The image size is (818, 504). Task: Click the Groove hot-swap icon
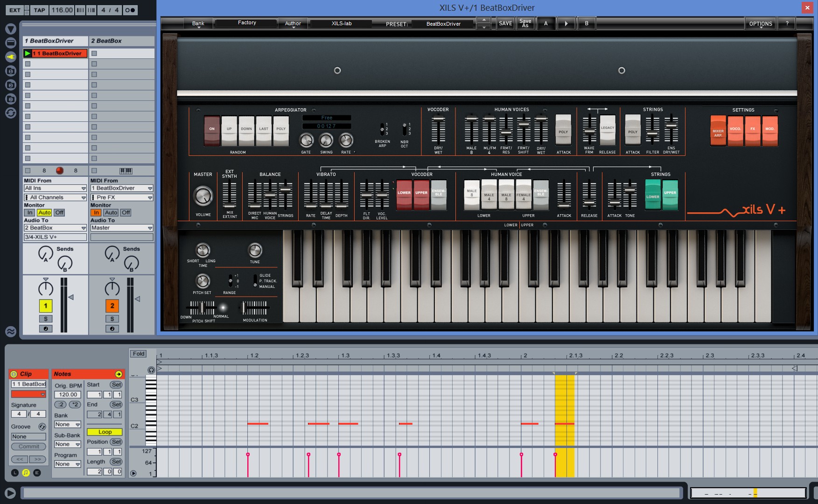(x=42, y=427)
